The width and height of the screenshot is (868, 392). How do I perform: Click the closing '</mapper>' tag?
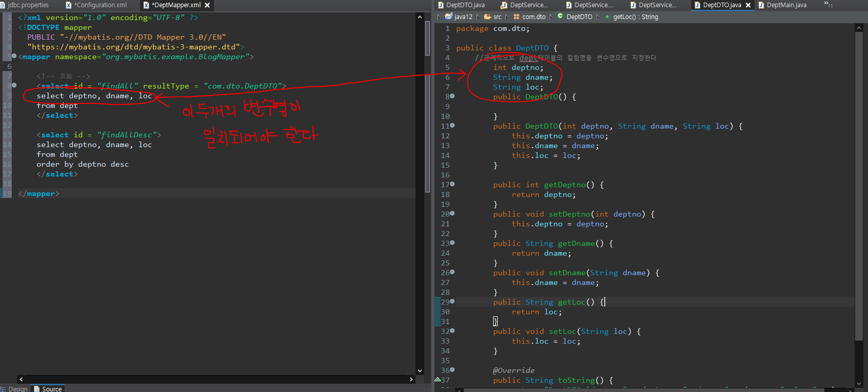[39, 193]
